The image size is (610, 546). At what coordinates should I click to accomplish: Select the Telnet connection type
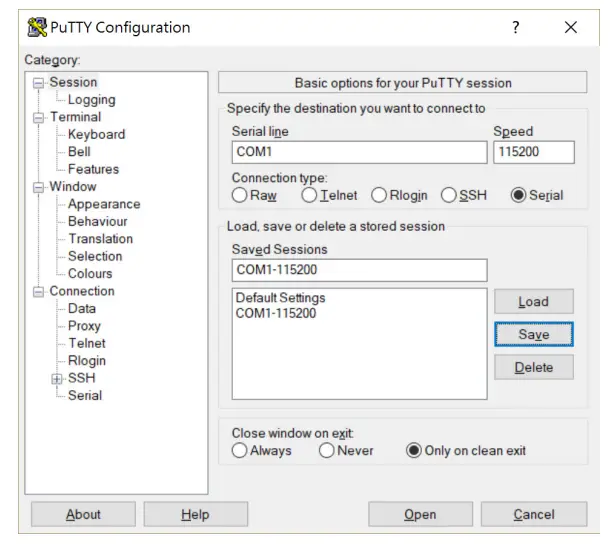[x=309, y=195]
